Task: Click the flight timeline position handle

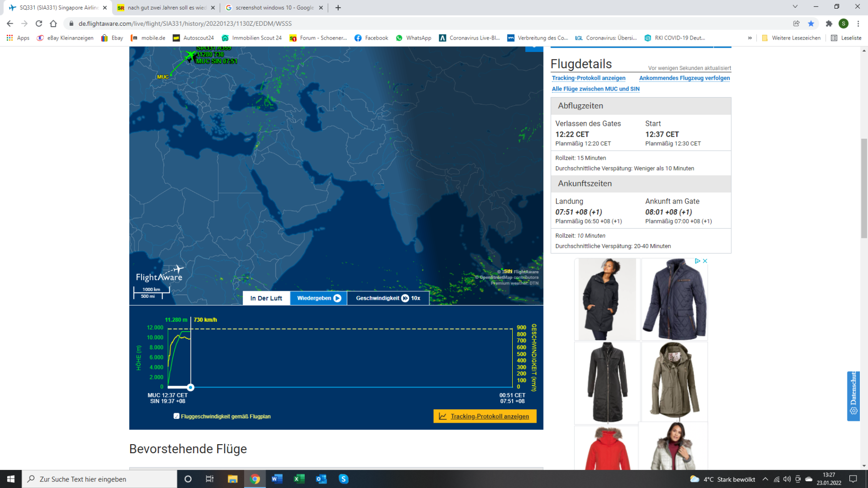Action: tap(190, 387)
